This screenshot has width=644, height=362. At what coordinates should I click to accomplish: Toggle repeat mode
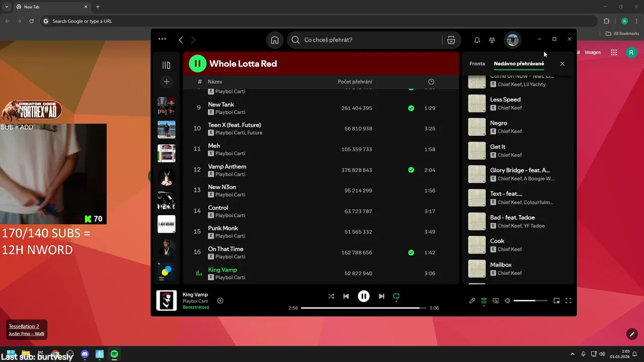(396, 297)
